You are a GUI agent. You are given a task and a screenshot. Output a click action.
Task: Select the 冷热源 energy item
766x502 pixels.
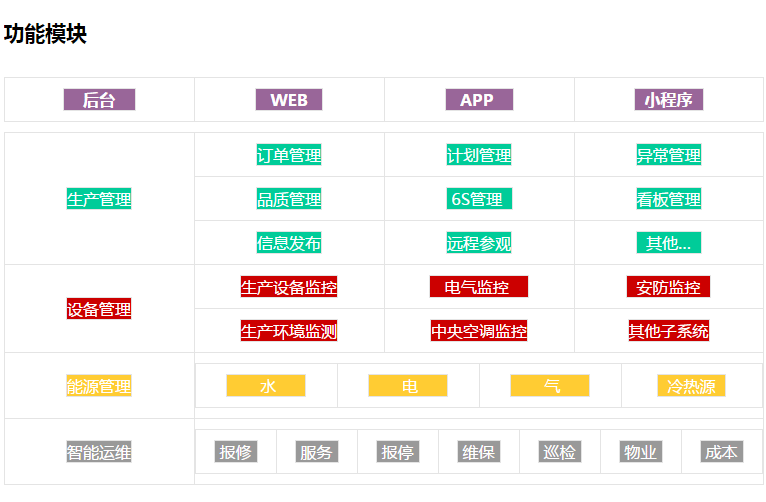691,386
